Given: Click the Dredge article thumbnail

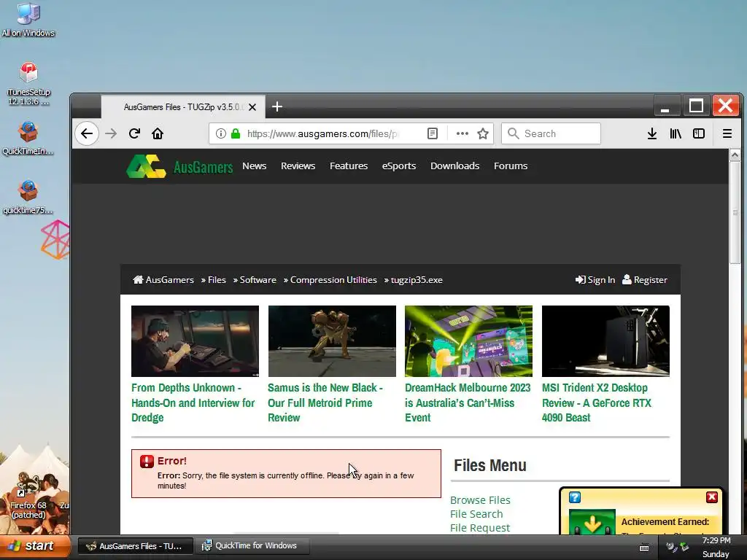Looking at the screenshot, I should (195, 341).
